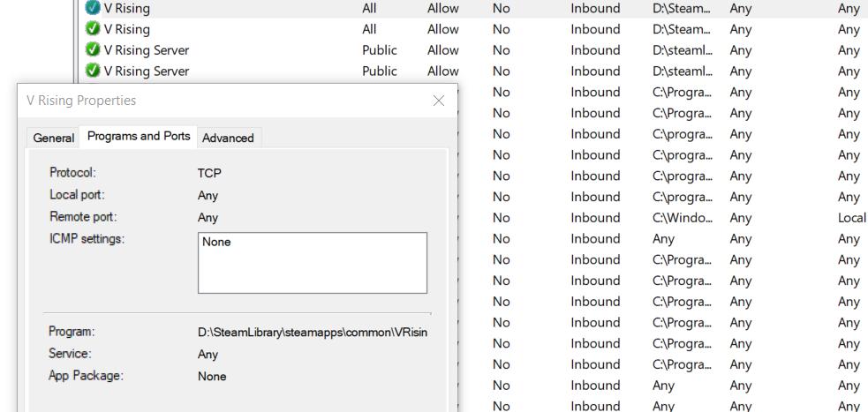The height and width of the screenshot is (412, 868).
Task: Click the Program path D:\SteamLibrary\steamapps\common
Action: (x=313, y=333)
